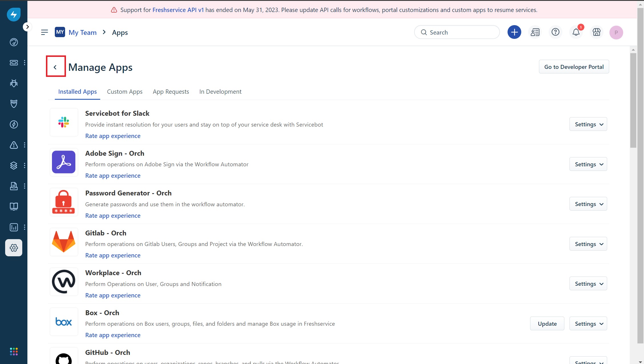Rate app experience for Adobe Sign - Orch
This screenshot has width=644, height=364.
[113, 176]
